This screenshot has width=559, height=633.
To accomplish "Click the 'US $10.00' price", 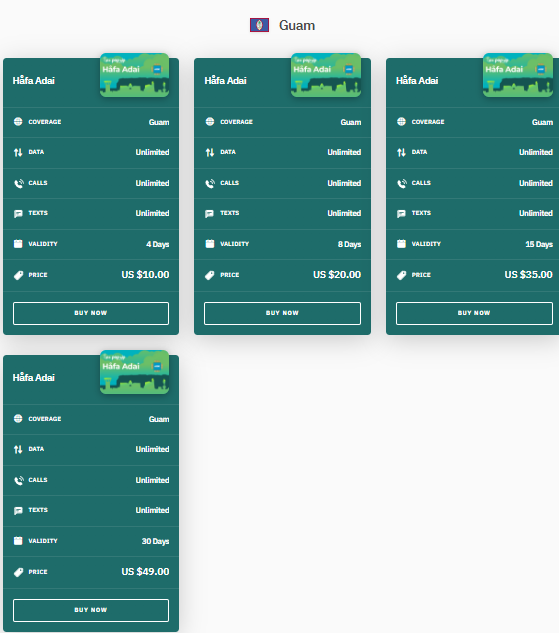I will click(x=145, y=275).
